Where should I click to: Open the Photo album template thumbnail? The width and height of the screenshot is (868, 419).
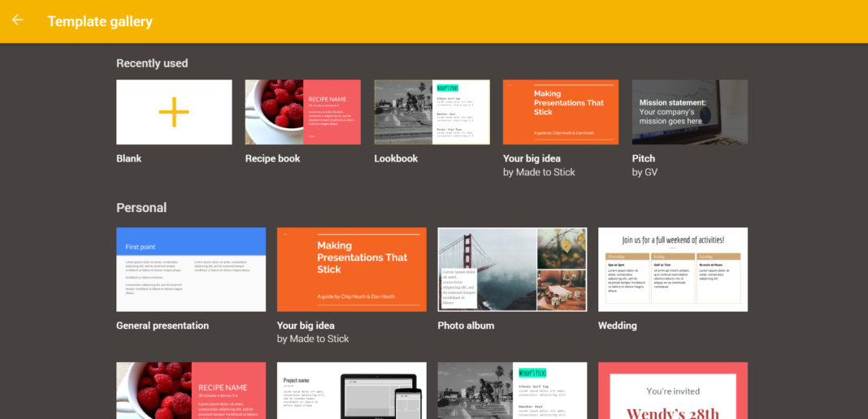(x=512, y=270)
